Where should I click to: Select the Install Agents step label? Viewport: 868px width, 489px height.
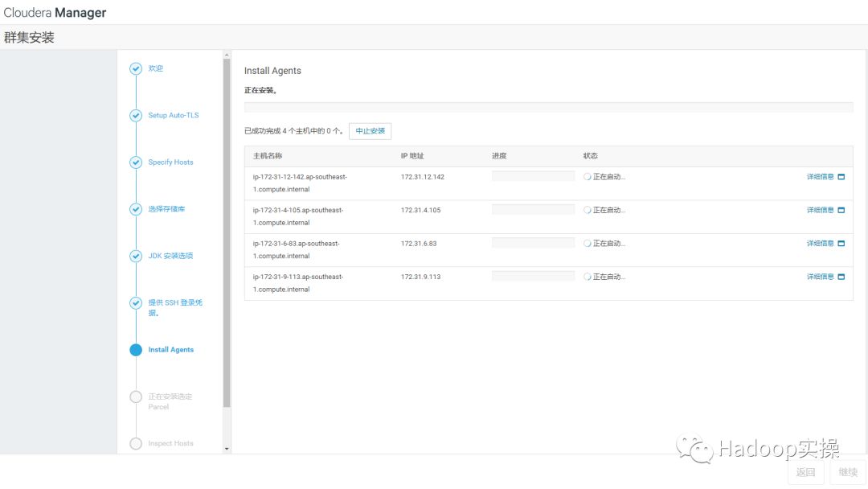[x=171, y=350]
